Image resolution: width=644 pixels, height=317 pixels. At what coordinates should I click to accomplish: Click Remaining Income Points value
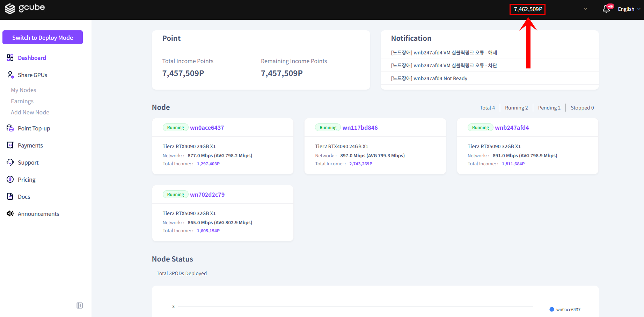282,73
